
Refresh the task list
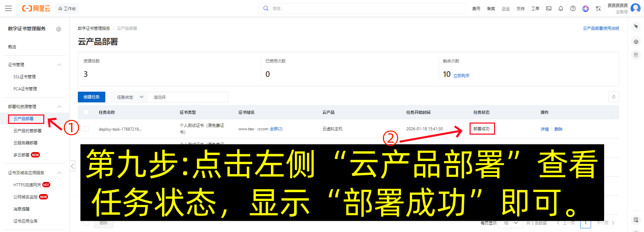coord(614,97)
